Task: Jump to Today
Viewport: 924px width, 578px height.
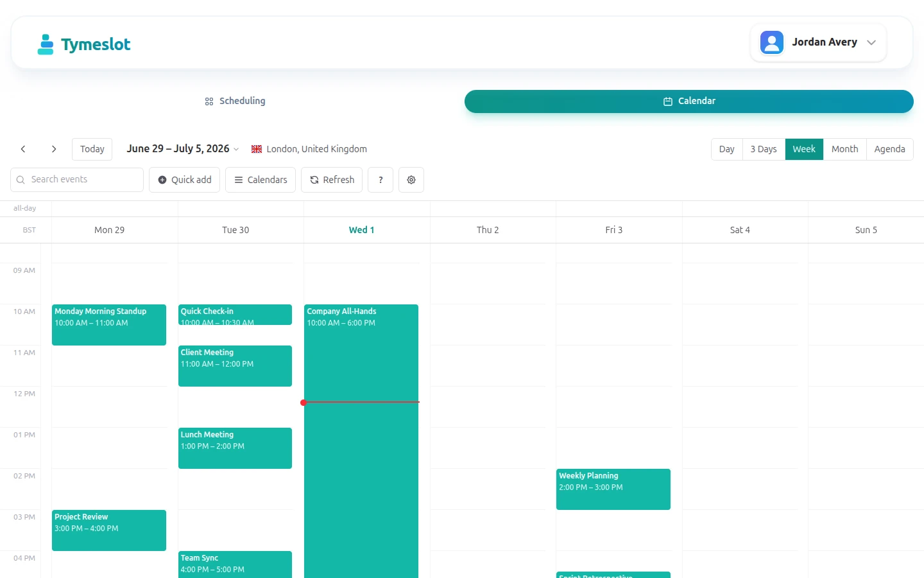Action: click(x=92, y=149)
